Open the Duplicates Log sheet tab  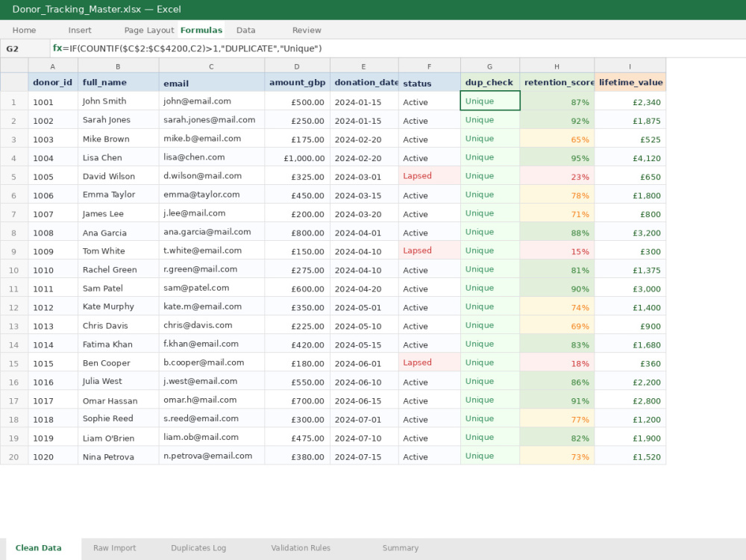[198, 548]
